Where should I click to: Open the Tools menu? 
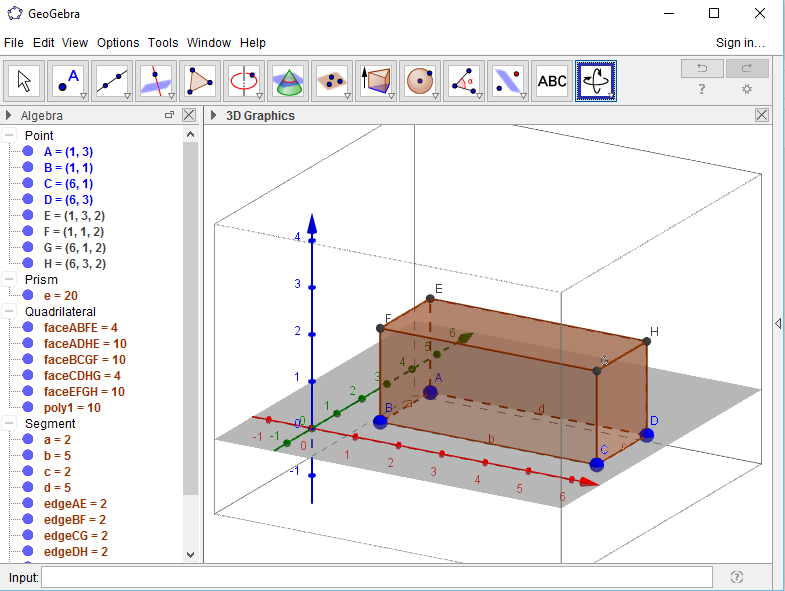pos(163,43)
